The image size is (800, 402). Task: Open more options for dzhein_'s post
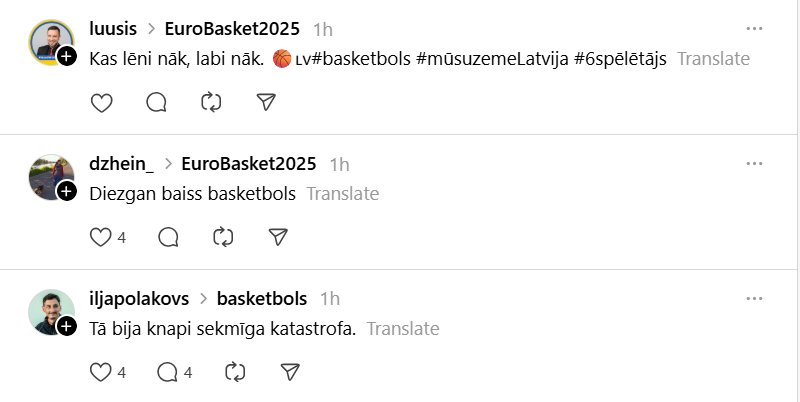(756, 163)
